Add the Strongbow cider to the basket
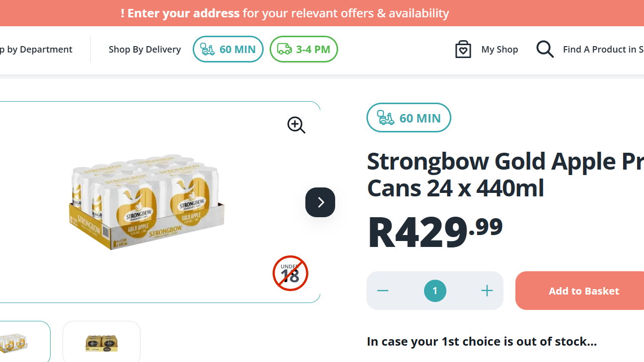This screenshot has width=644, height=362. pyautogui.click(x=583, y=291)
